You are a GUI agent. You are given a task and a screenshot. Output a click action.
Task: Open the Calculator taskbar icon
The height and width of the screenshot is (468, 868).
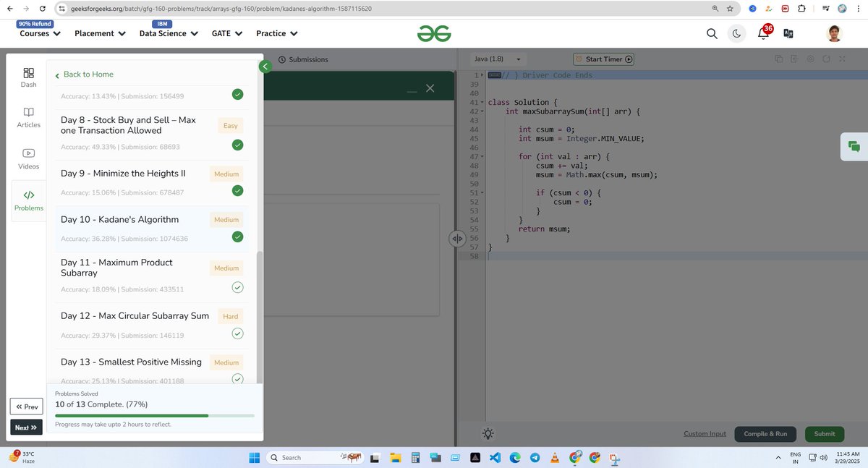point(415,457)
